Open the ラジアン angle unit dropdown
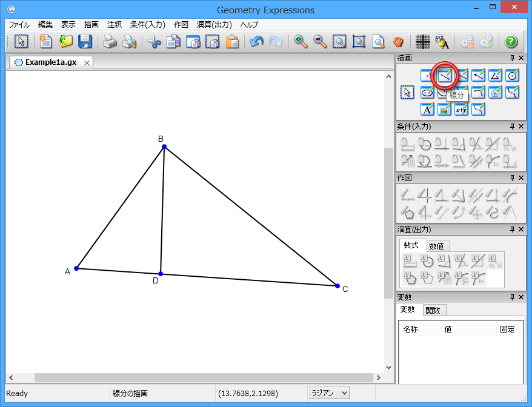The height and width of the screenshot is (407, 532). point(330,393)
